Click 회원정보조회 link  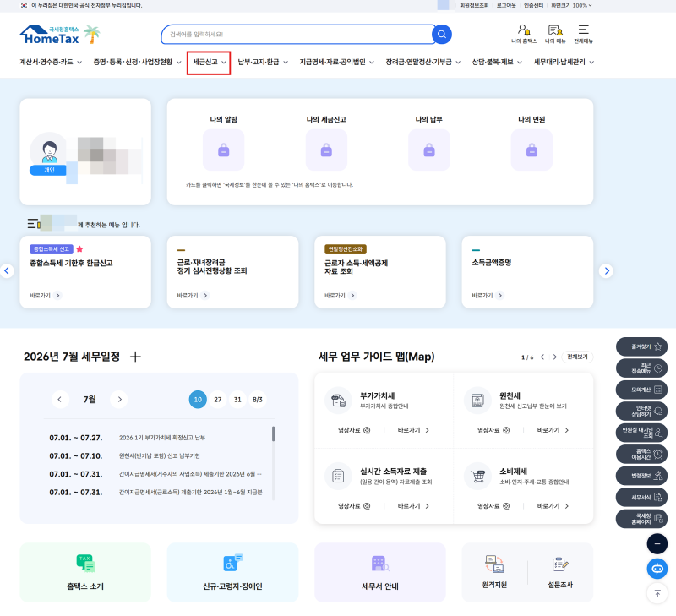tap(474, 5)
